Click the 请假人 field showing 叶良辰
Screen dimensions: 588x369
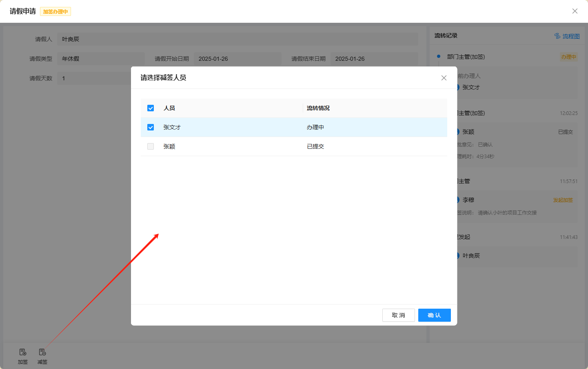[x=237, y=39]
